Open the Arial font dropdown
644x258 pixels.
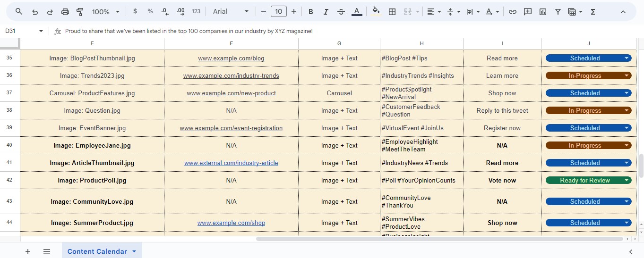tap(231, 12)
